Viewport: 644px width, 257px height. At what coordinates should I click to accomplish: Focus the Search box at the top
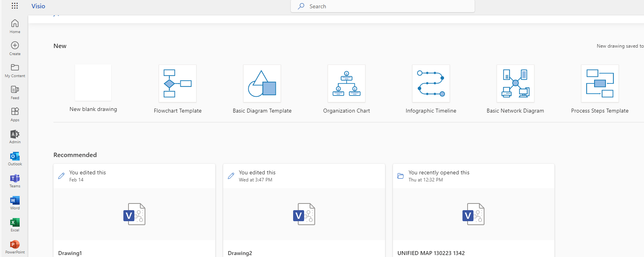pyautogui.click(x=383, y=6)
